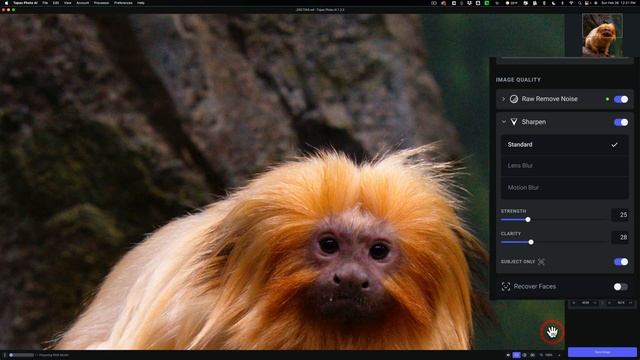
Task: Collapse the Sharpen section chevron
Action: point(504,122)
